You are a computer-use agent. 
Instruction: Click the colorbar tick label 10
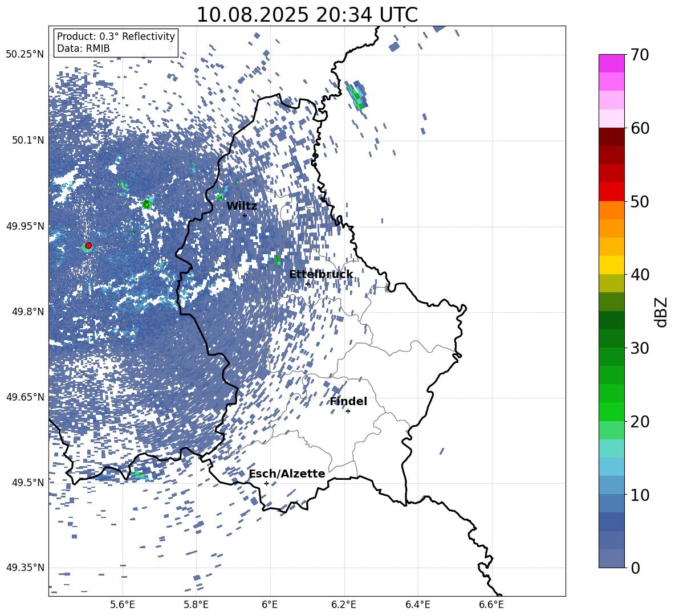point(640,495)
